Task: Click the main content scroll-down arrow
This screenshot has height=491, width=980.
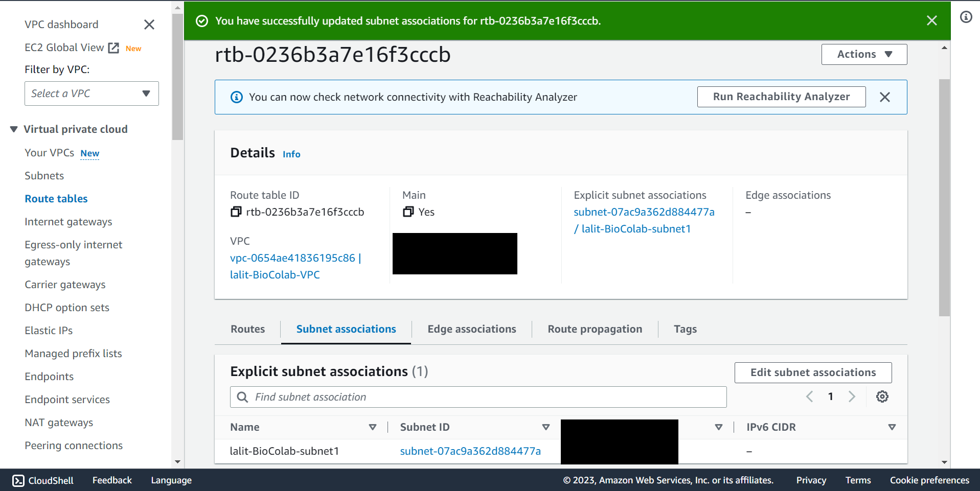Action: click(x=944, y=462)
